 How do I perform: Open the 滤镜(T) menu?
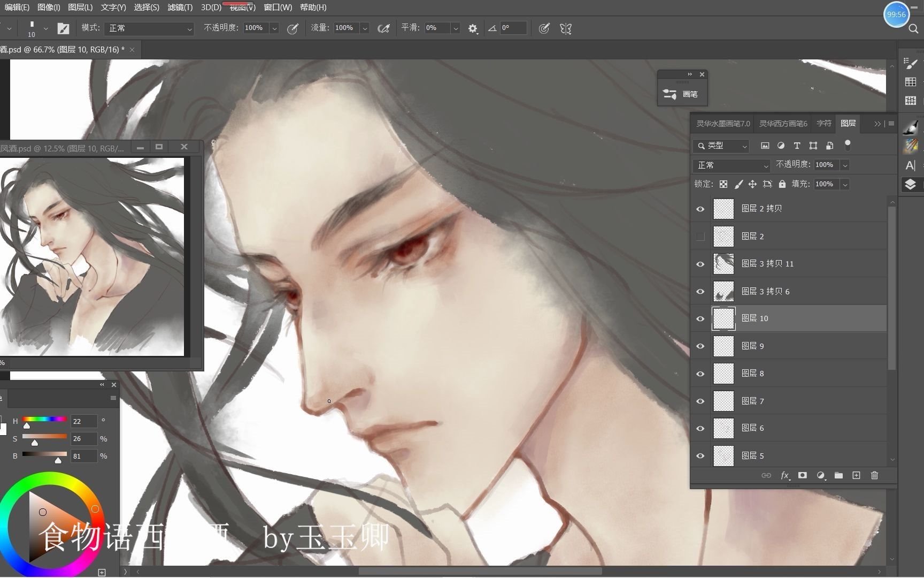pyautogui.click(x=180, y=7)
